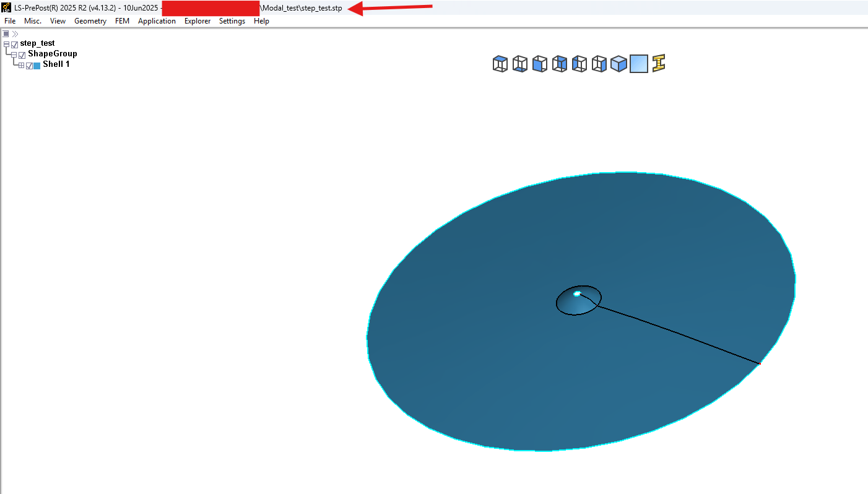Click the flat blue square view icon
This screenshot has width=868, height=494.
(x=639, y=64)
